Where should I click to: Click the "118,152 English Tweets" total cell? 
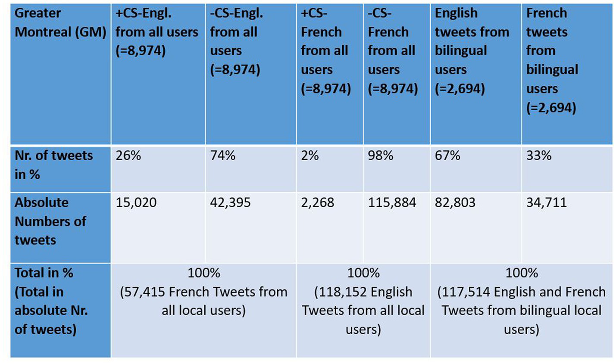[363, 302]
